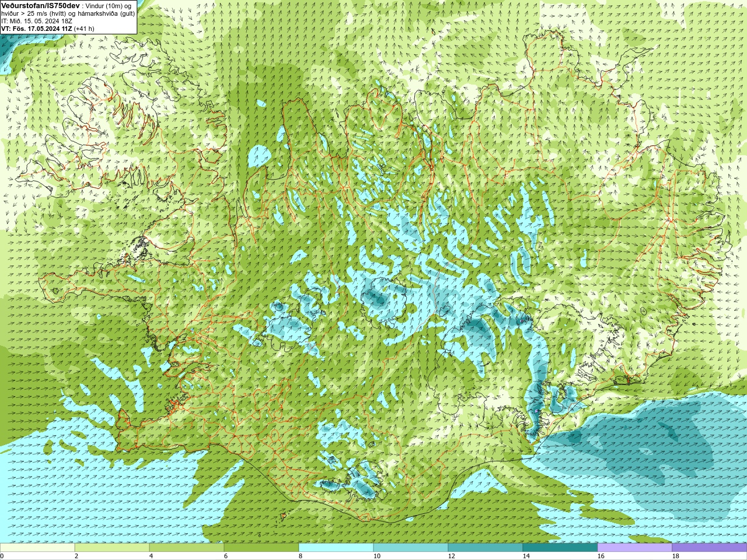
Task: Click the 'Vindur (10m) og' description text
Action: coord(109,6)
